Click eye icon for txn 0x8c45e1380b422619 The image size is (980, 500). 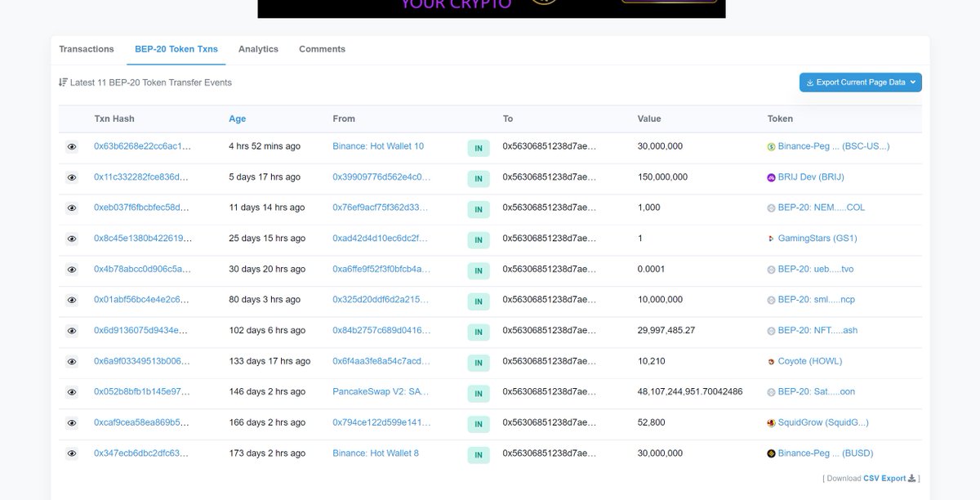72,239
